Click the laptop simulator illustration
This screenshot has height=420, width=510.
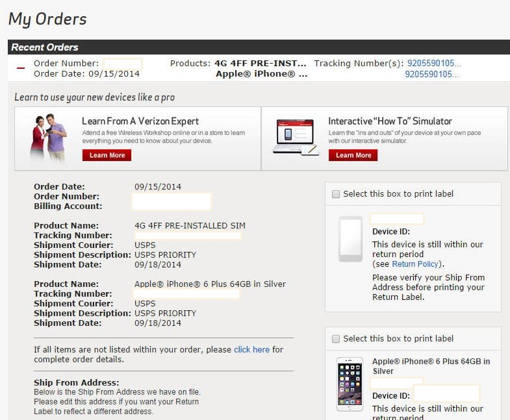(x=296, y=137)
